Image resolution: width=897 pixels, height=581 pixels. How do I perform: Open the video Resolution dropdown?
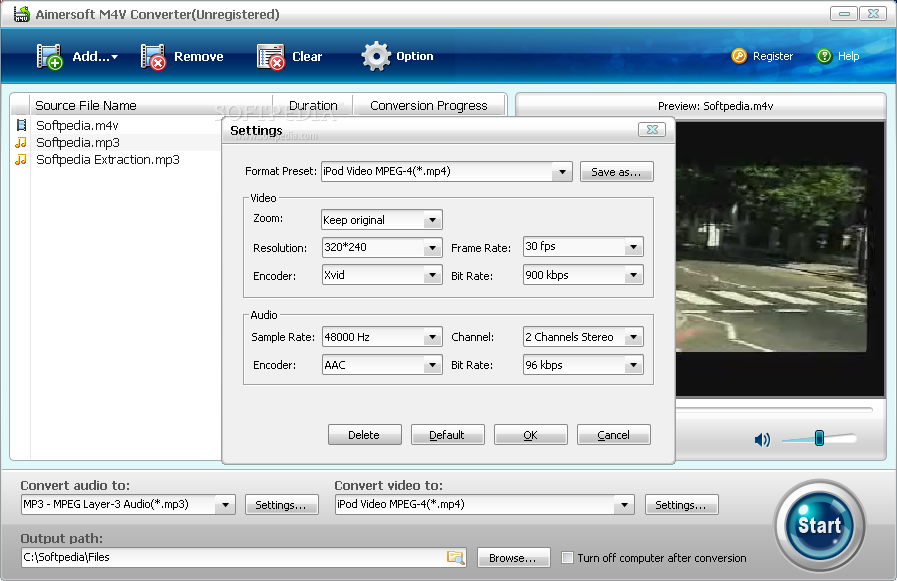[432, 248]
